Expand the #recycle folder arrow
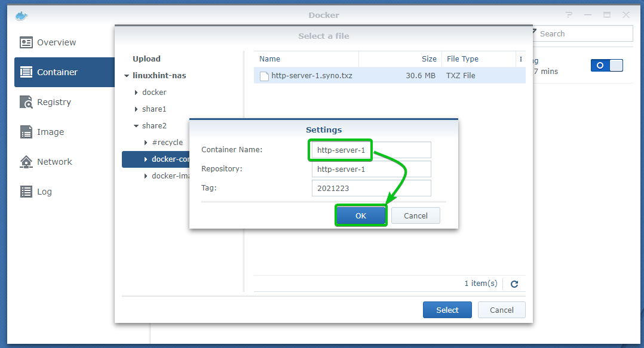Viewport: 644px width, 348px height. (146, 143)
